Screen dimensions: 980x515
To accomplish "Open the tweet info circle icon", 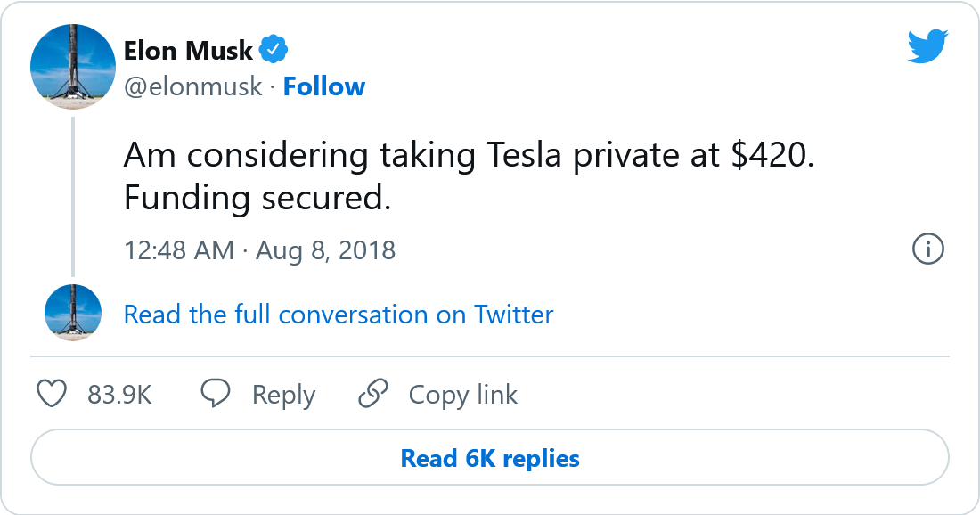I will pos(928,249).
